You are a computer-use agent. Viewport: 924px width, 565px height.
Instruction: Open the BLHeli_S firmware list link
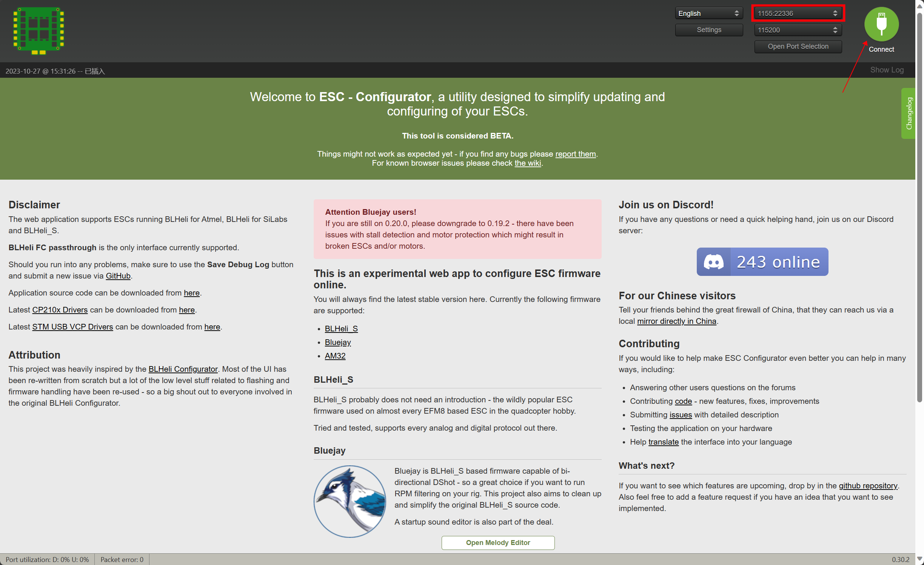[x=341, y=329]
